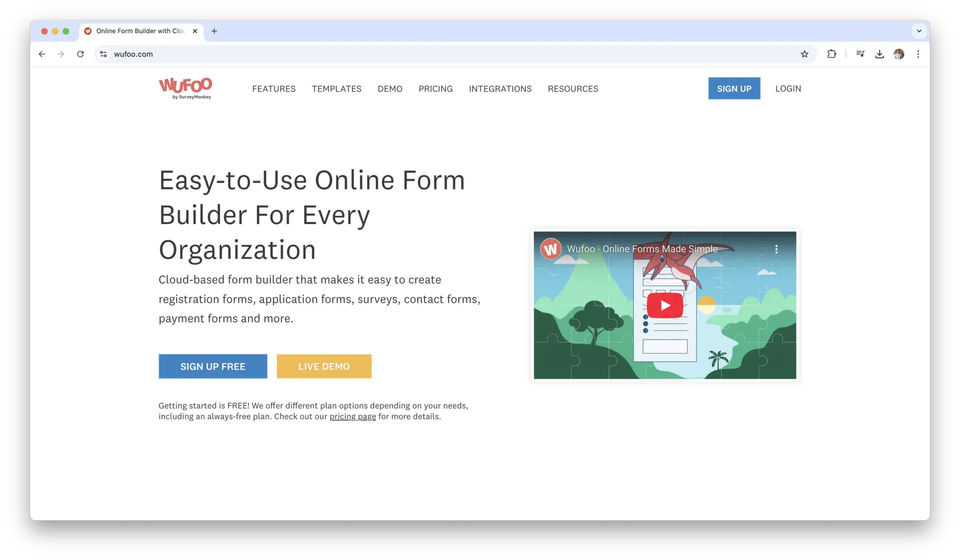960x560 pixels.
Task: Open the FEATURES nav menu
Action: (274, 89)
